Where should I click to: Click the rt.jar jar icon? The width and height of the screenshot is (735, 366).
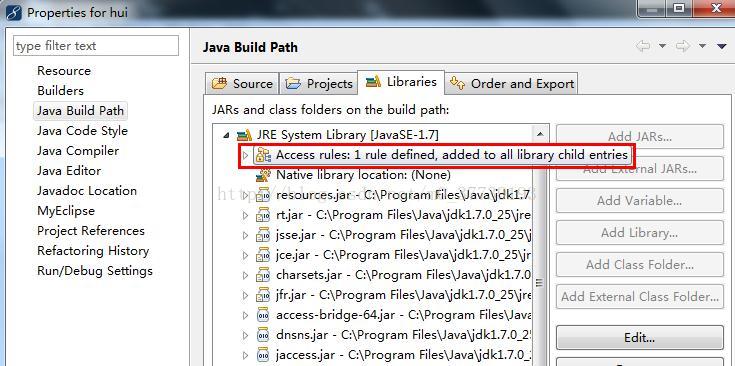point(263,215)
